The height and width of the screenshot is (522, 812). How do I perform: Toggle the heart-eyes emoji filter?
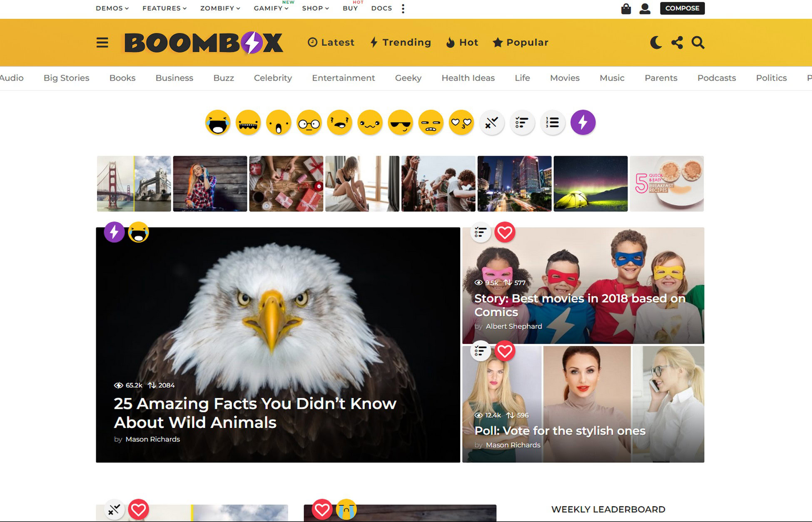[x=461, y=122]
